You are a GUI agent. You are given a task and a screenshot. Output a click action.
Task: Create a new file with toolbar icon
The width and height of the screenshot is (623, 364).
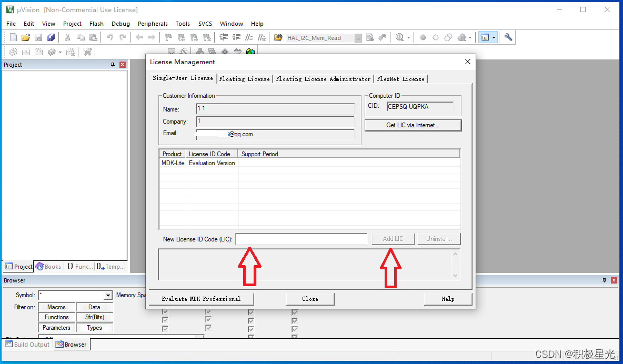pos(13,37)
